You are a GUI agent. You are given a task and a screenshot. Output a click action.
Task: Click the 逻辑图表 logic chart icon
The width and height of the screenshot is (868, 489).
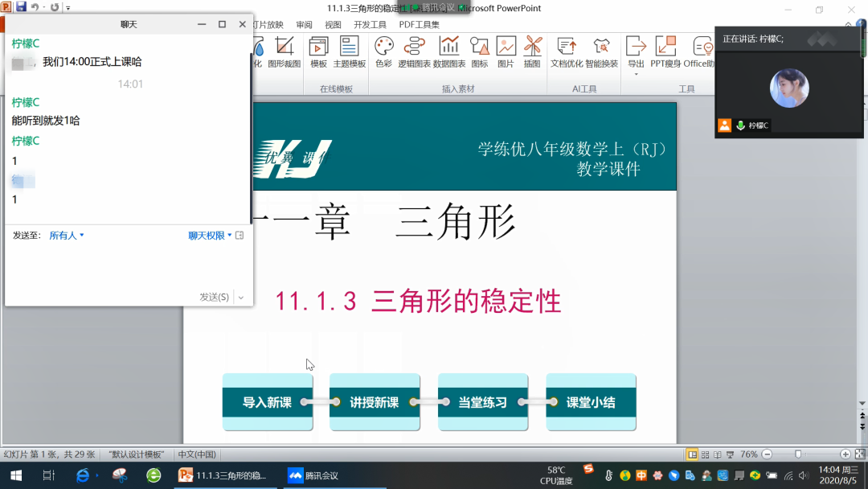pos(414,51)
